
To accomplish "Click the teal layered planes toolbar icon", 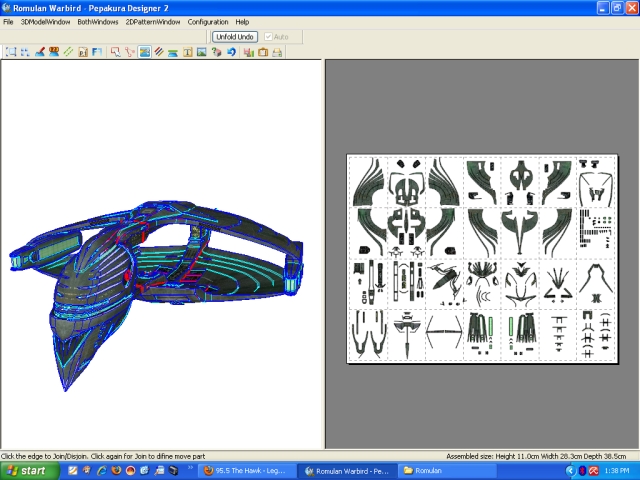I will [x=173, y=52].
